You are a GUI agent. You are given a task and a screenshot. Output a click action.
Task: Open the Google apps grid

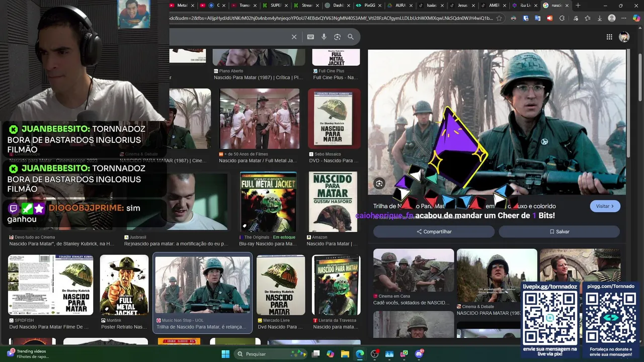click(609, 37)
